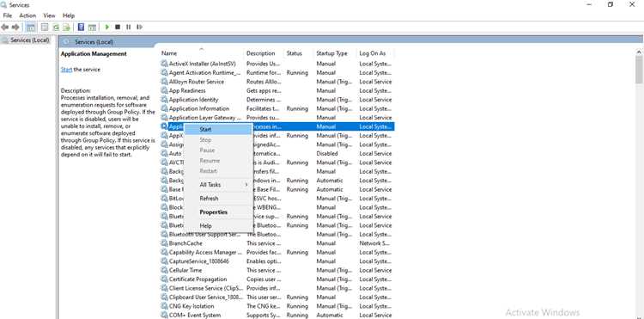
Task: Click the gear icon beside Agent Activation Runtime
Action: (x=165, y=73)
